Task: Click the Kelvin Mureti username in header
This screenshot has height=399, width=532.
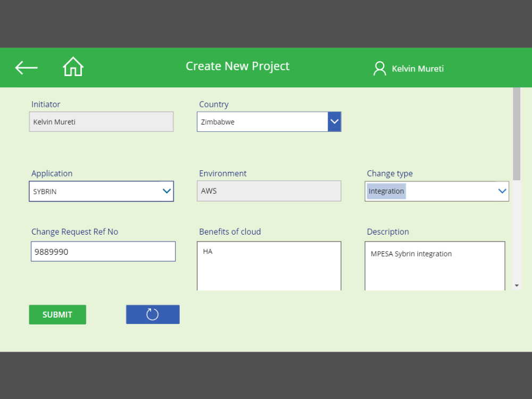Action: (418, 69)
